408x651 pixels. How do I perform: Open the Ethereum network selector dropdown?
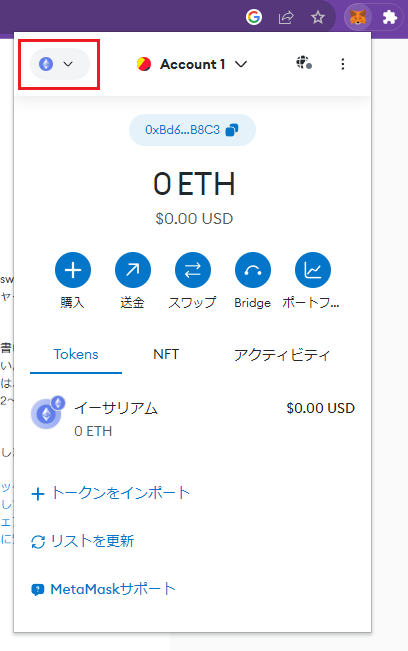point(60,64)
